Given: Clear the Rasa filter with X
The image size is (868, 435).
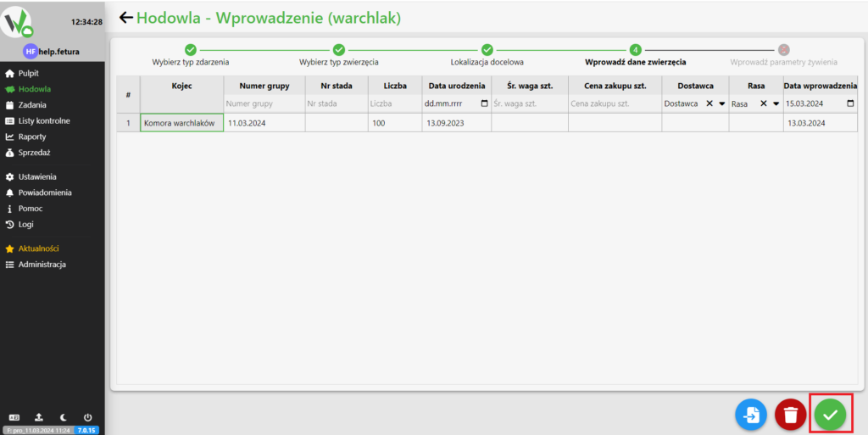Looking at the screenshot, I should point(763,103).
